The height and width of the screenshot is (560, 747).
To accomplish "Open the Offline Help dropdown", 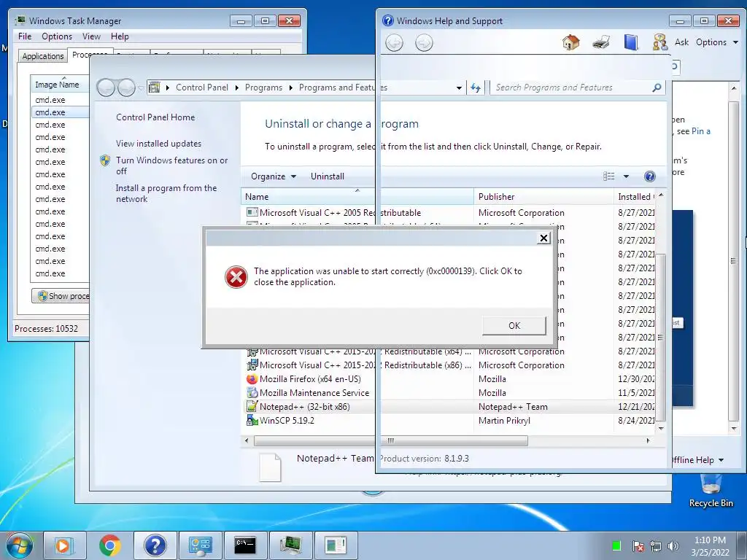I will 697,460.
